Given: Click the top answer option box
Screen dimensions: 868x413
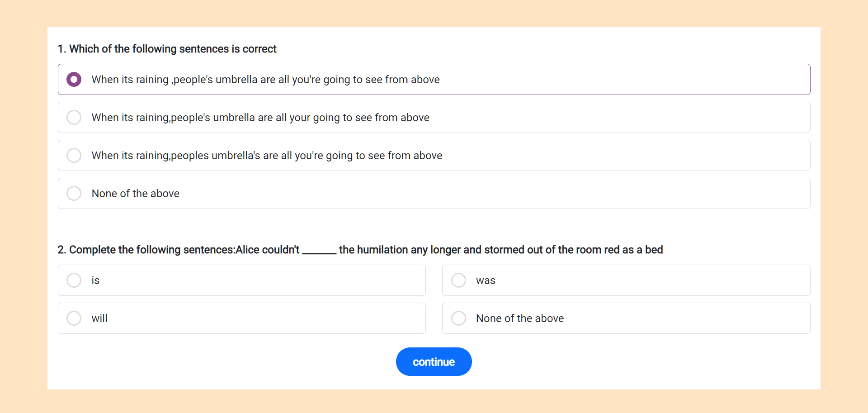Looking at the screenshot, I should (316, 79).
